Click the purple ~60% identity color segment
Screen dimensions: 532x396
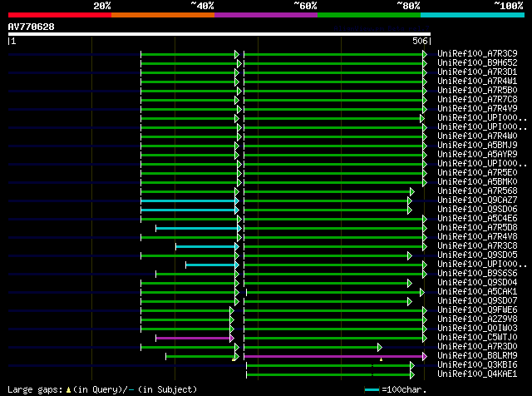click(266, 15)
